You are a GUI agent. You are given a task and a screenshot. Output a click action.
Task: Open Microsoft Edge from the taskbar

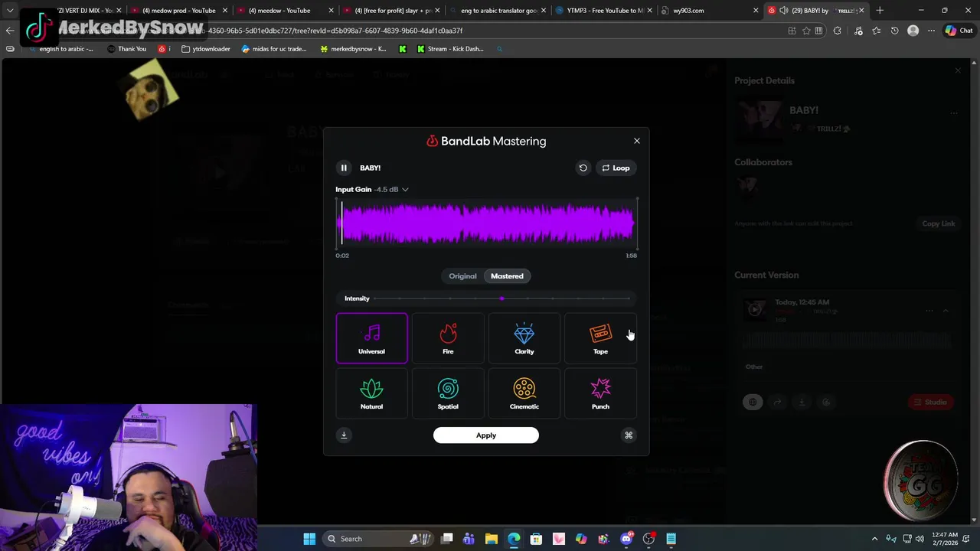pos(514,539)
